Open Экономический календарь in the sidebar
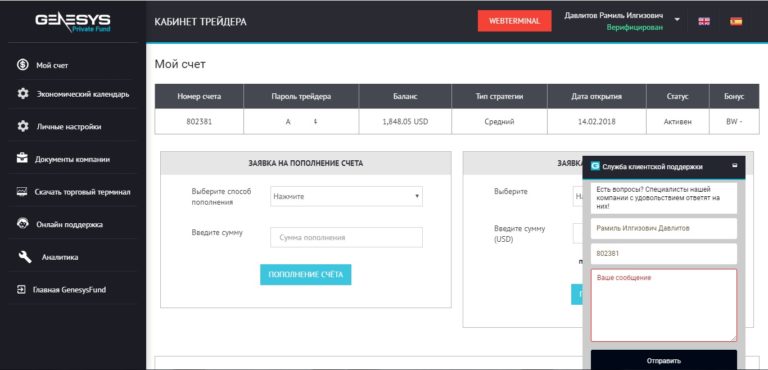Viewport: 768px width, 370px height. tap(83, 94)
